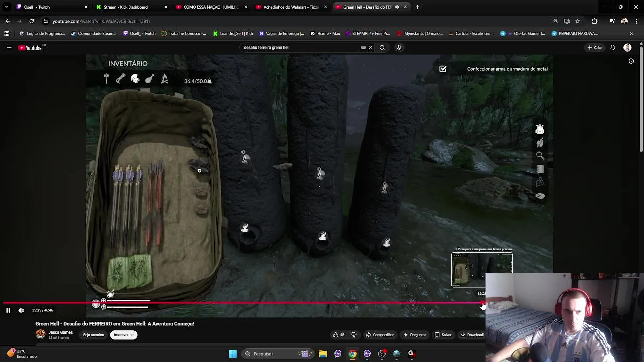Open the YouTube guide hamburger menu
644x362 pixels.
click(9, 48)
